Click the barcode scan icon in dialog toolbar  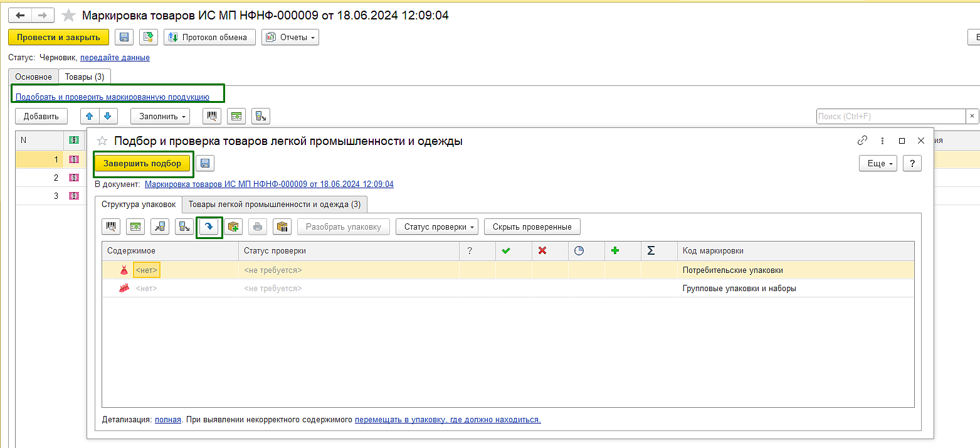click(x=111, y=227)
